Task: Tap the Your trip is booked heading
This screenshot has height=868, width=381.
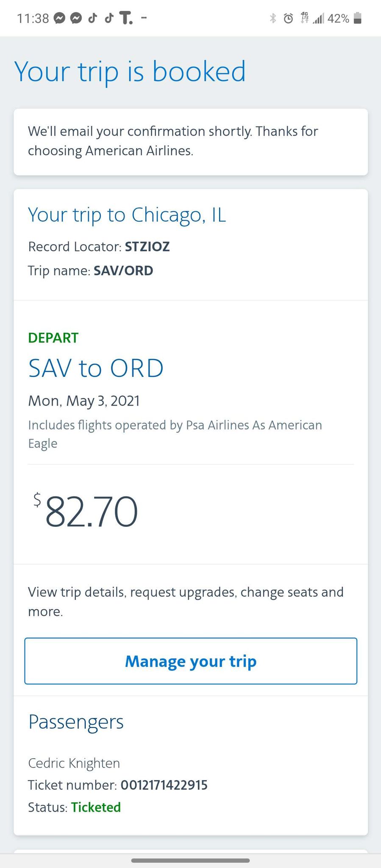Action: pos(130,71)
